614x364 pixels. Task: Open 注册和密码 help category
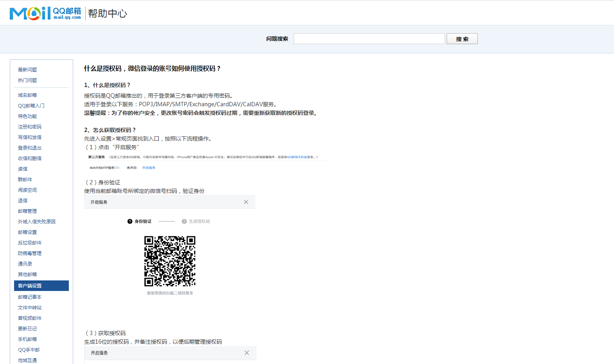(29, 127)
